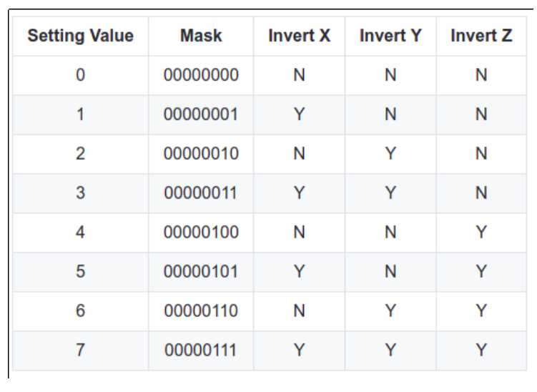Select the mask value 00000000
The height and width of the screenshot is (392, 537).
[201, 76]
